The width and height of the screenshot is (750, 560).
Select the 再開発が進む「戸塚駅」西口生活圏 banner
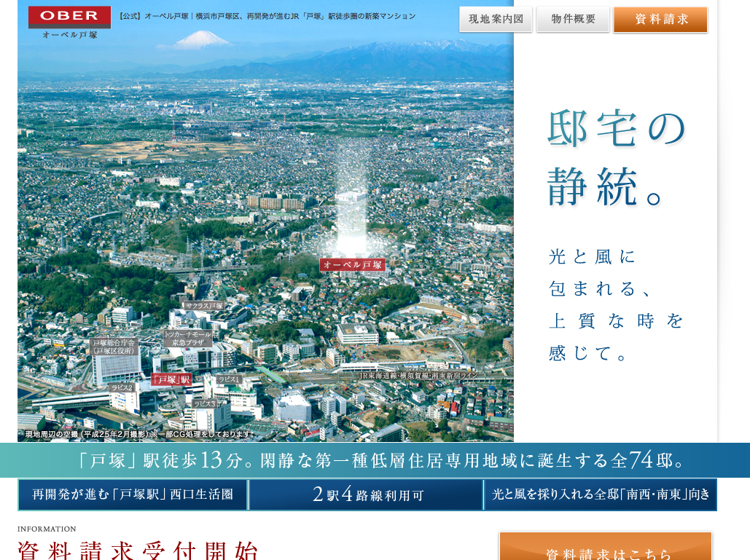point(133,494)
